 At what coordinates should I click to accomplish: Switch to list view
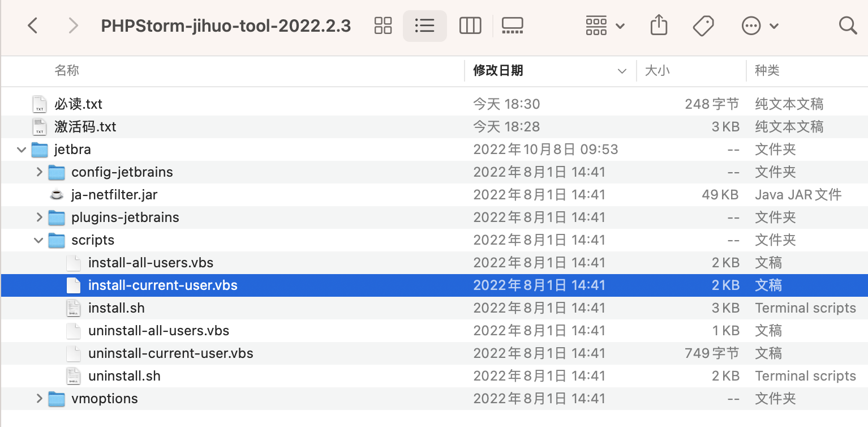click(x=424, y=25)
